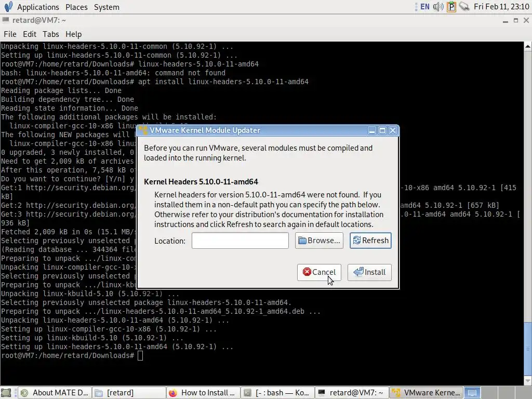Click the folder icon on Browse button
The width and height of the screenshot is (532, 399).
(x=302, y=241)
